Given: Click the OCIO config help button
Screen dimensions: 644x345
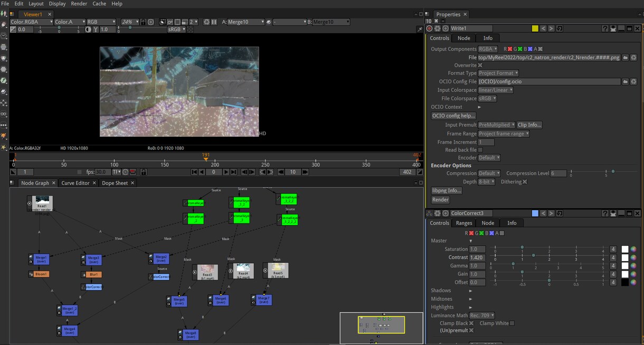Looking at the screenshot, I should [x=453, y=116].
